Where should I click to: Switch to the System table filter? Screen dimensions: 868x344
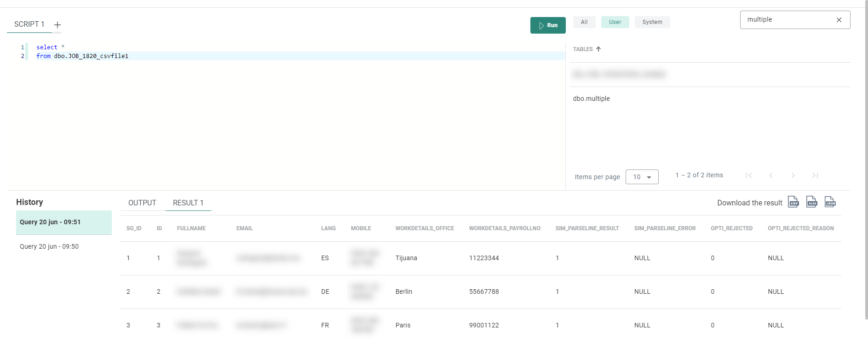pos(652,22)
